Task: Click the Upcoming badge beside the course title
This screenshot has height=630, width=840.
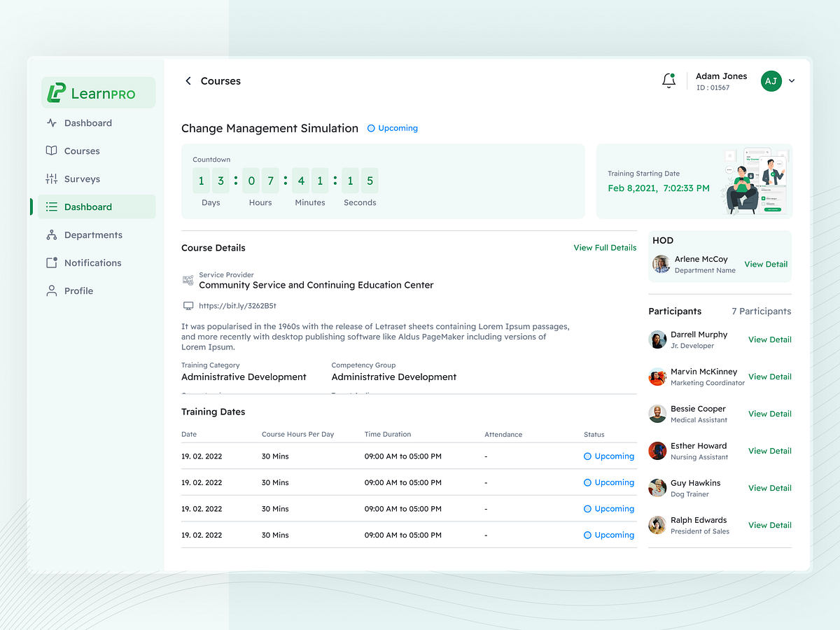Action: 392,128
